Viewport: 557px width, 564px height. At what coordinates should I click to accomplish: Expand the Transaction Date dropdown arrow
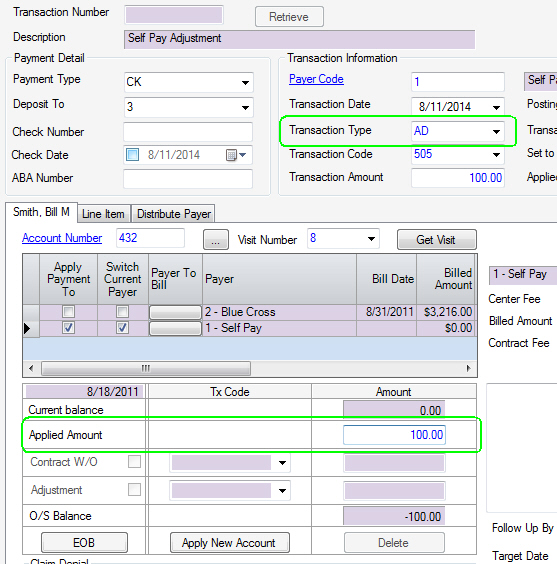point(496,107)
